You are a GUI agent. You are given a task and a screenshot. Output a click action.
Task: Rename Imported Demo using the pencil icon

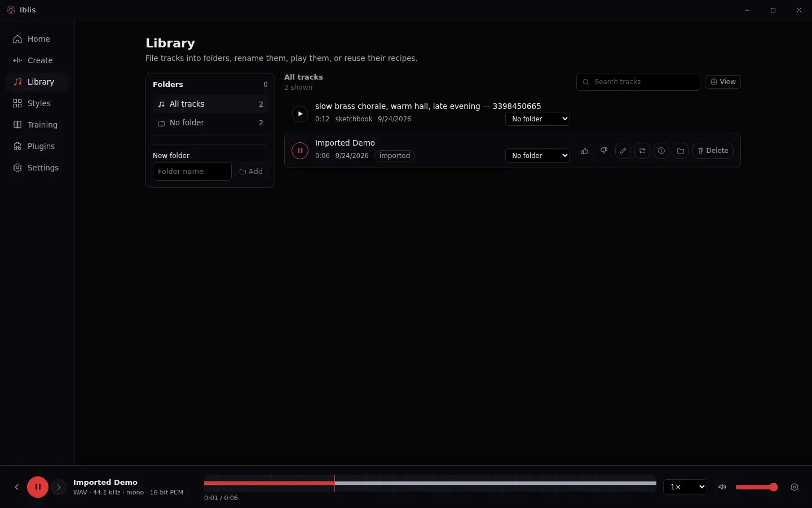coord(623,151)
